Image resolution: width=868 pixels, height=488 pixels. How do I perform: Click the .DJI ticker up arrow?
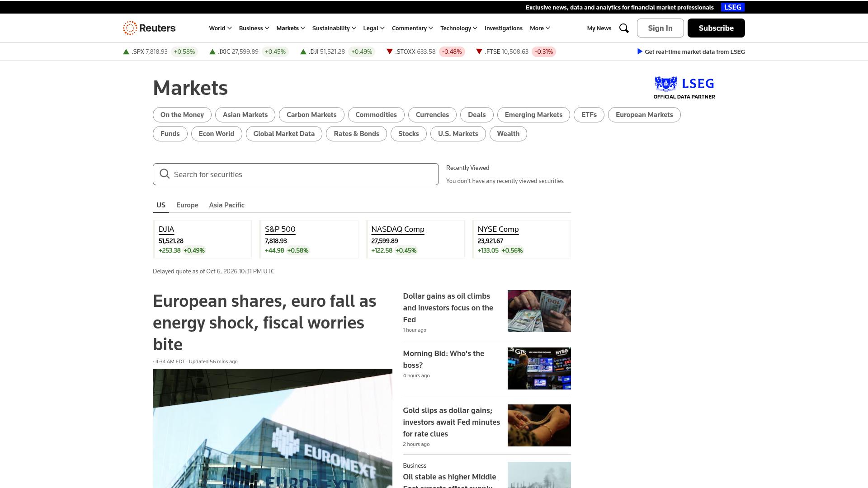pyautogui.click(x=303, y=52)
